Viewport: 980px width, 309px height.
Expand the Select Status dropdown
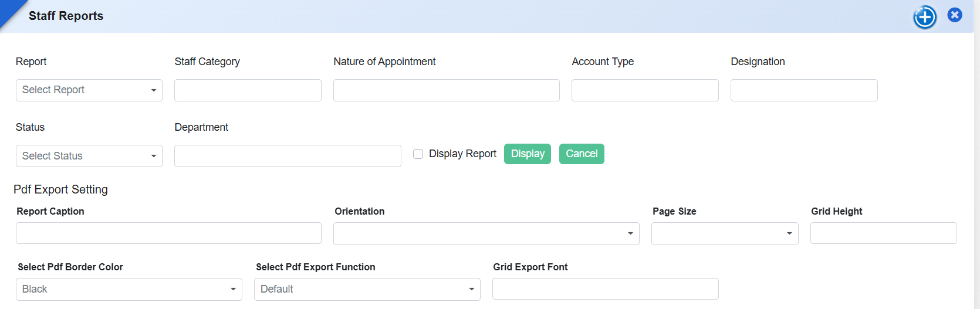click(89, 156)
